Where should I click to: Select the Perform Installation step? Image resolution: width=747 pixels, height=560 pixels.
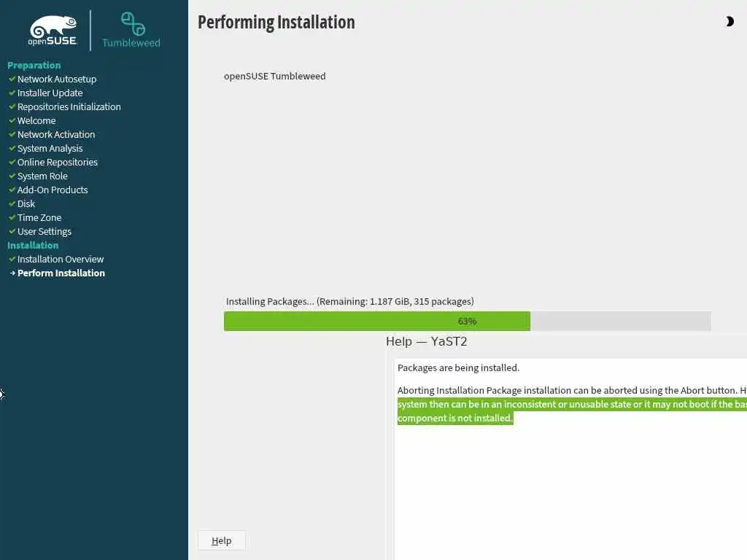coord(61,273)
